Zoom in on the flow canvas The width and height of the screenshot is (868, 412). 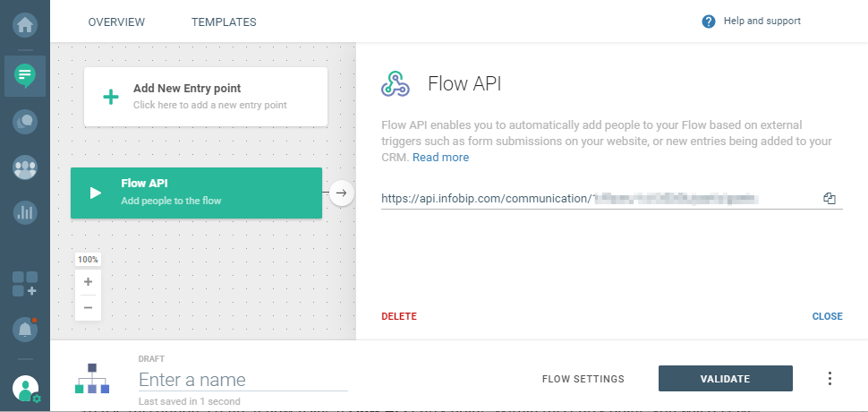coord(88,281)
